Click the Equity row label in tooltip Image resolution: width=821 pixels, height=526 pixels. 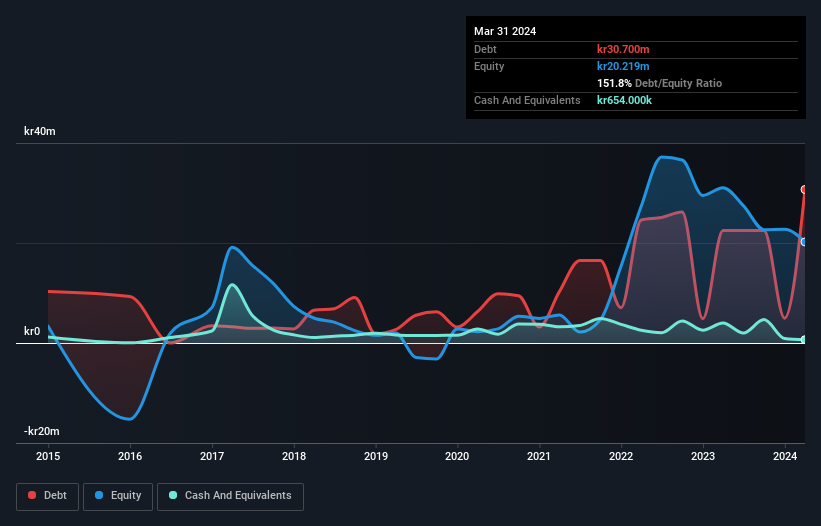pos(489,66)
